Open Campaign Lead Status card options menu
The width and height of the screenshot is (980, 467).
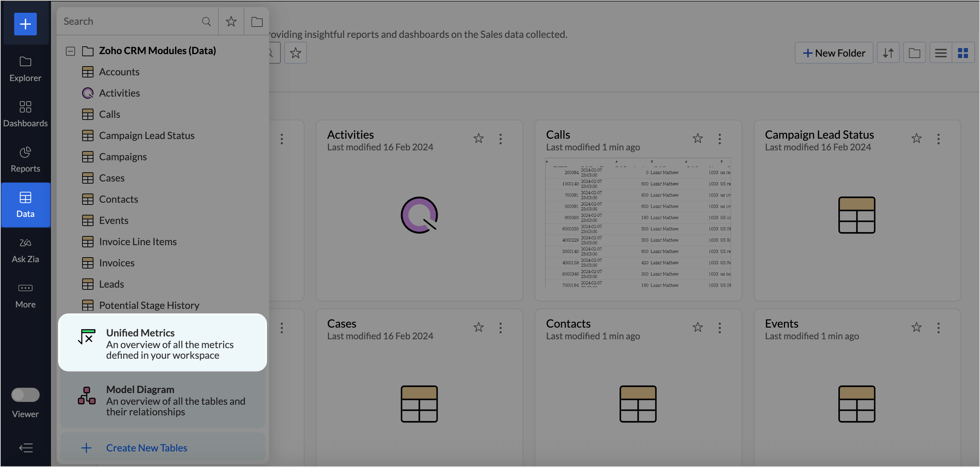tap(939, 139)
